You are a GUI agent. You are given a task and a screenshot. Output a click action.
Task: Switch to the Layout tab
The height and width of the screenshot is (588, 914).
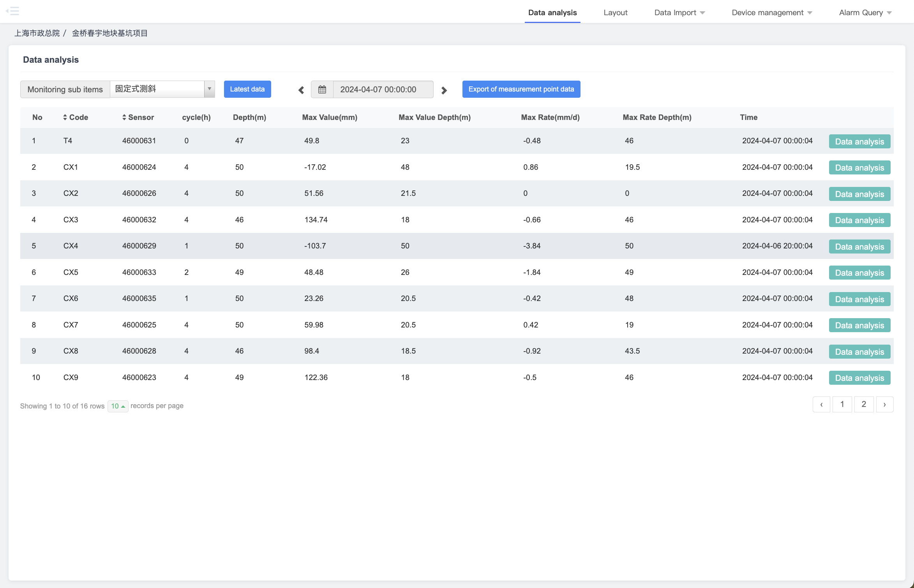(616, 12)
